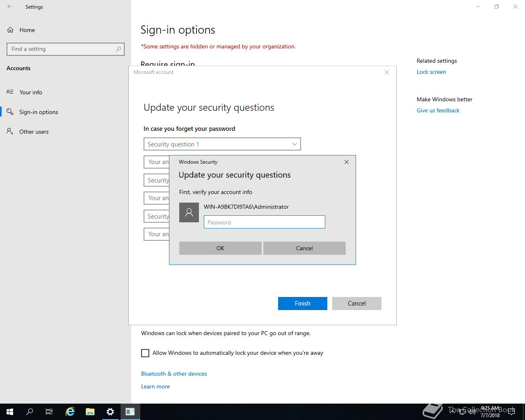Click search magnifier in Find a setting
Image resolution: width=525 pixels, height=420 pixels.
pos(119,49)
